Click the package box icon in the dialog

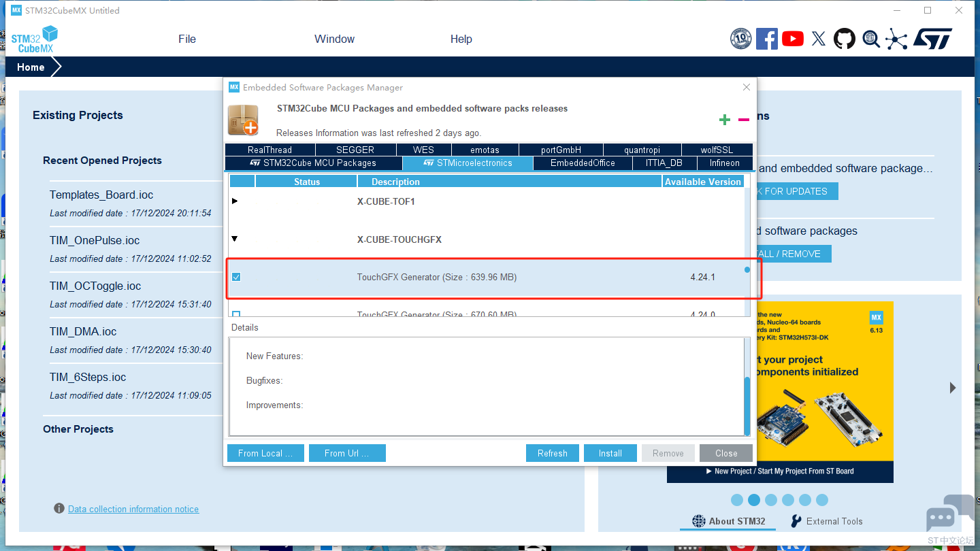[244, 120]
